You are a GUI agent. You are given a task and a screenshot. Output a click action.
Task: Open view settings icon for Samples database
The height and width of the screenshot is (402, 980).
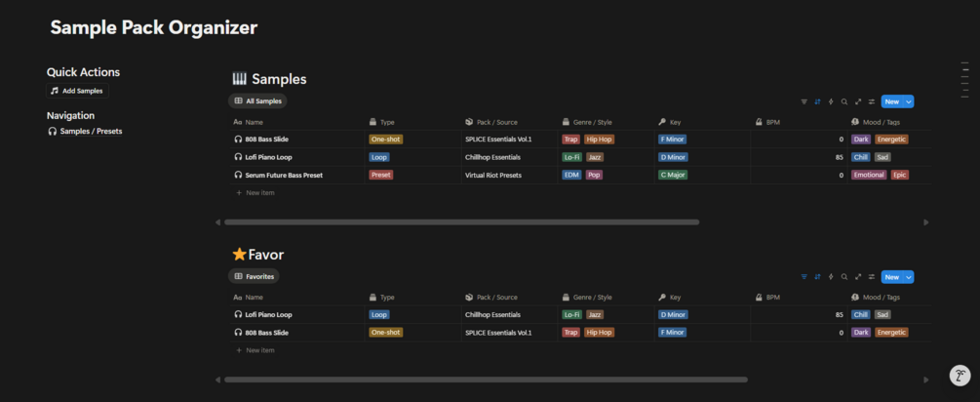click(x=871, y=101)
